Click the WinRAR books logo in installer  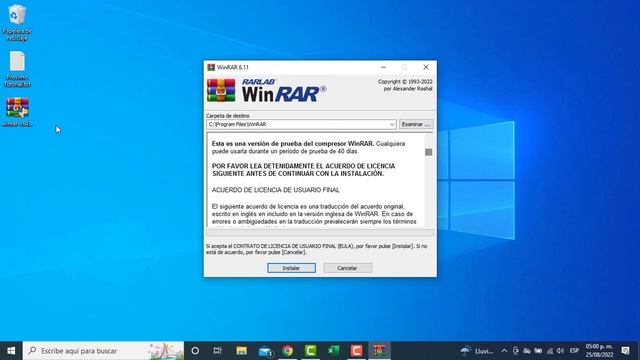[221, 90]
